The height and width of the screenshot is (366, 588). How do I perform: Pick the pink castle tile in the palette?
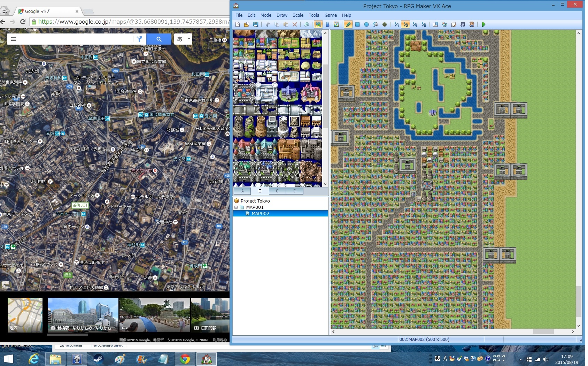(x=310, y=93)
